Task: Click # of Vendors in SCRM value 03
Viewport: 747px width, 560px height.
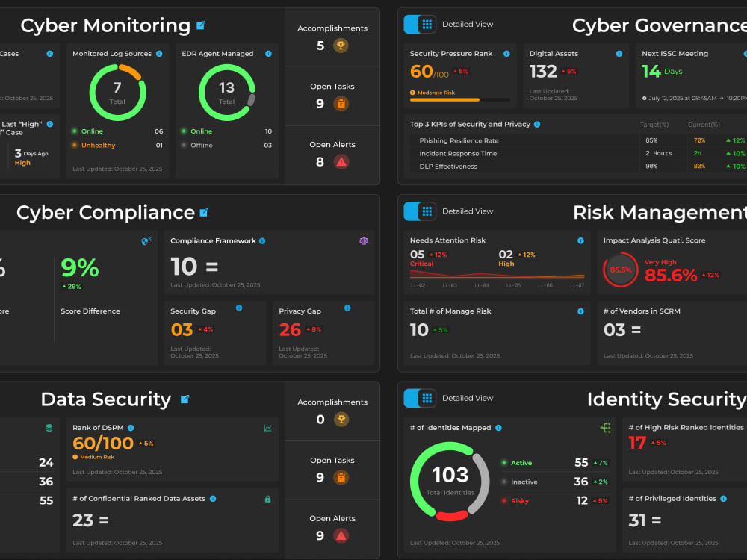Action: point(615,330)
